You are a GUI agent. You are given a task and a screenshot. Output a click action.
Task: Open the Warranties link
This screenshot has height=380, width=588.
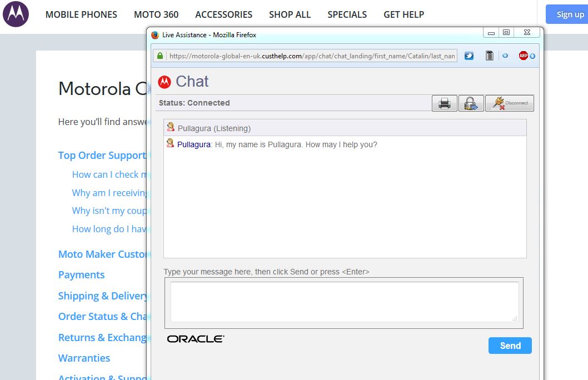[84, 358]
